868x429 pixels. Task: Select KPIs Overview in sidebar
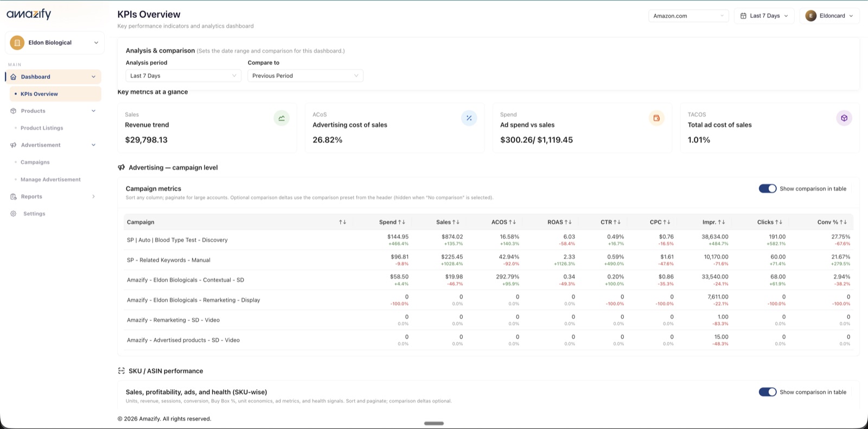[x=55, y=94]
